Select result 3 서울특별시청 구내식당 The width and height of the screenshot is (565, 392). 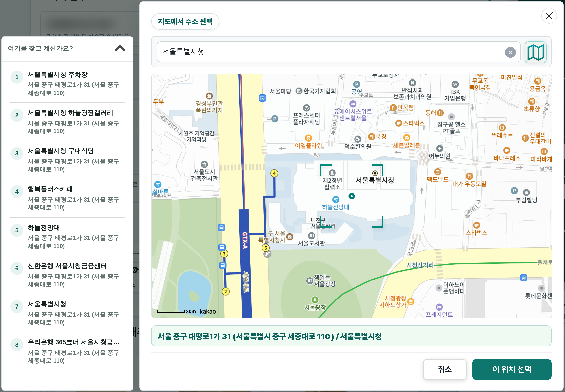pyautogui.click(x=67, y=160)
